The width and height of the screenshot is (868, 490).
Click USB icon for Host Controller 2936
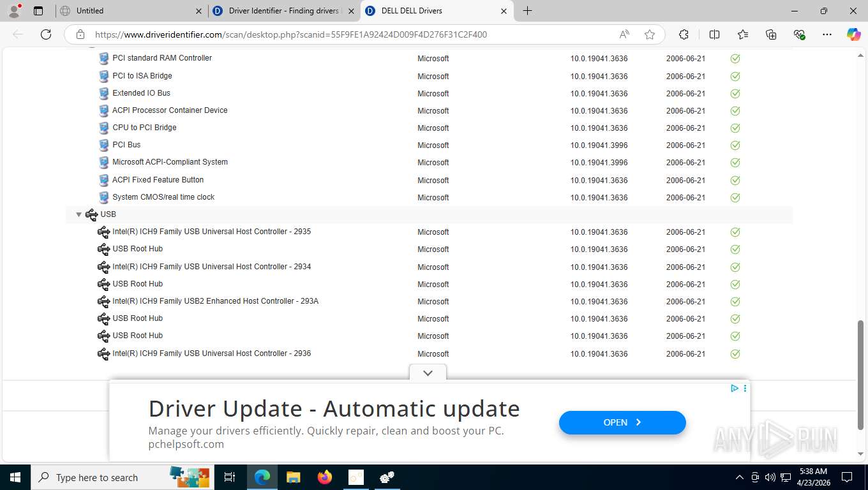[x=103, y=353]
